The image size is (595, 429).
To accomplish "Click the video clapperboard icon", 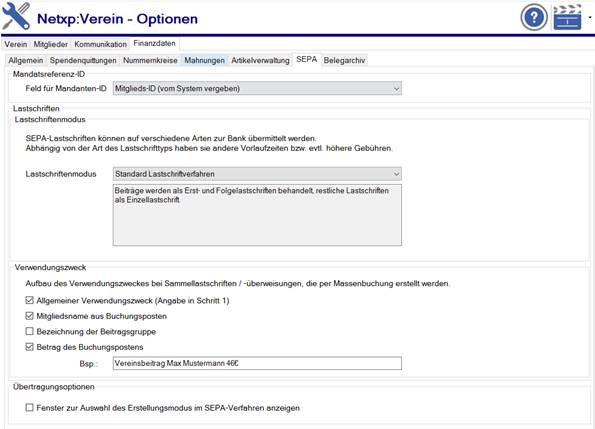I will coord(567,17).
